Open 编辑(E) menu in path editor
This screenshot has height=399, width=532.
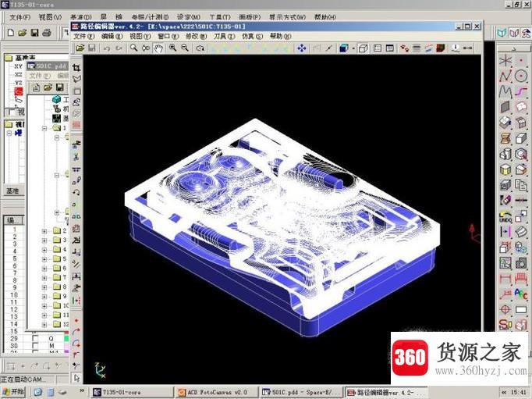pos(112,36)
